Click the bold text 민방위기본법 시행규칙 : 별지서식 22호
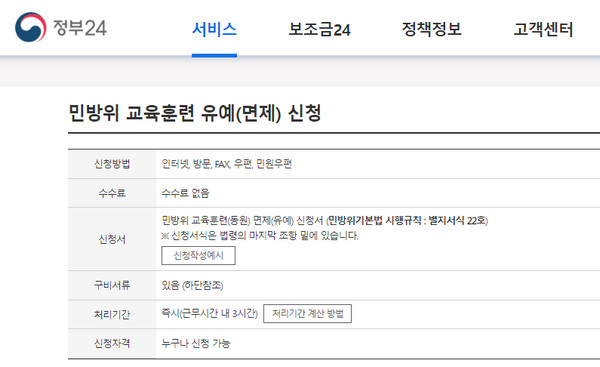The image size is (600, 367). 407,221
